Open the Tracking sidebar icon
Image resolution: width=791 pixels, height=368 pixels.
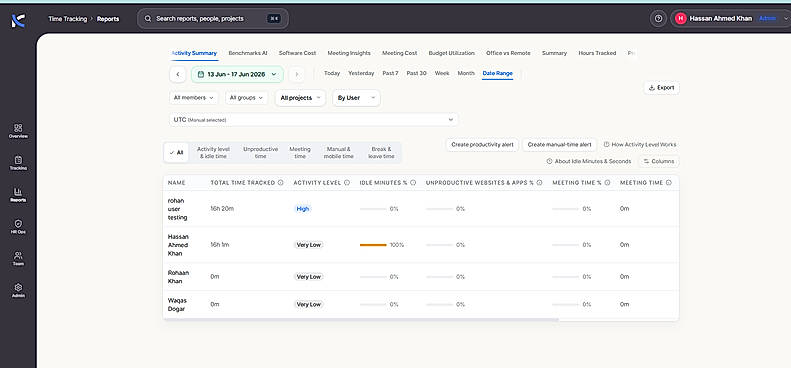(18, 163)
